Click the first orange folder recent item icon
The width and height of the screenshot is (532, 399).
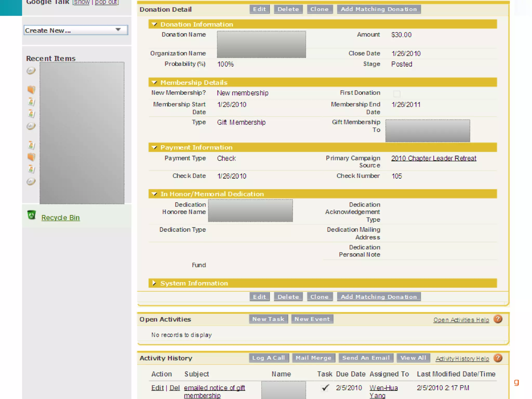[x=31, y=90]
